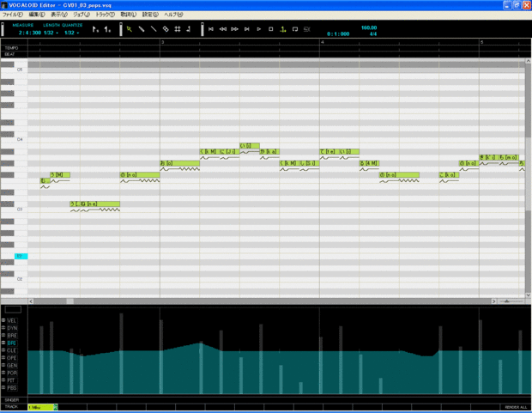Click the 4/4 time signature display
This screenshot has width=532, height=413.
[x=373, y=34]
